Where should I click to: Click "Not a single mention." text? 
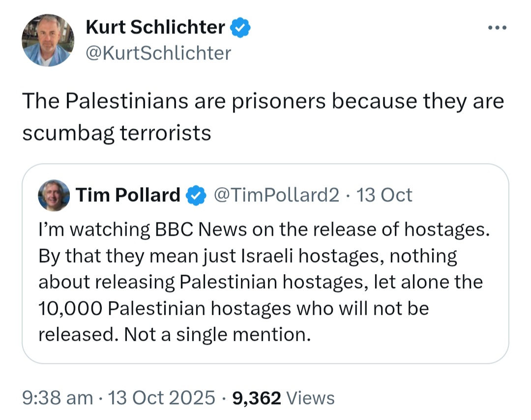tap(218, 335)
